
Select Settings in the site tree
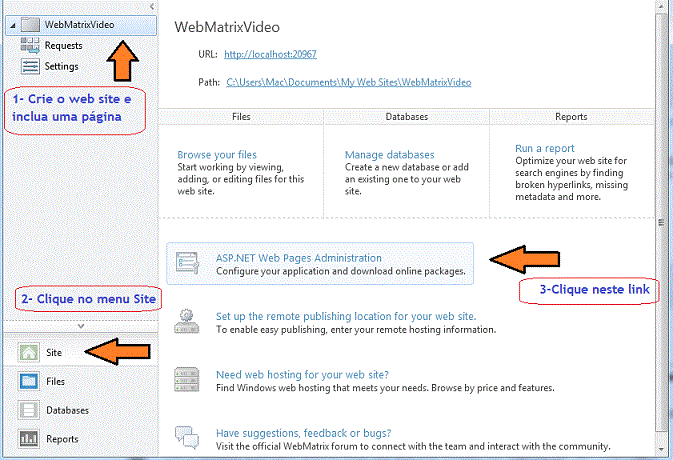pyautogui.click(x=61, y=66)
